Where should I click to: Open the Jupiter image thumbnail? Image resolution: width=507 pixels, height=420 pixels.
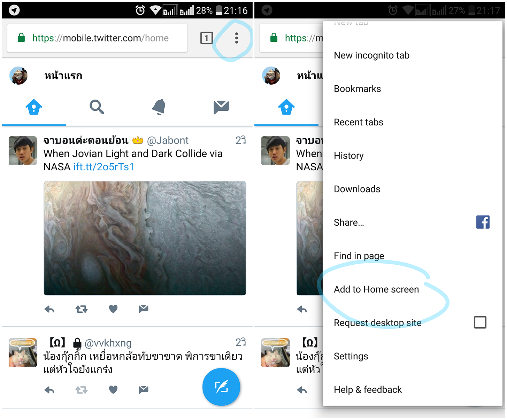[x=145, y=238]
